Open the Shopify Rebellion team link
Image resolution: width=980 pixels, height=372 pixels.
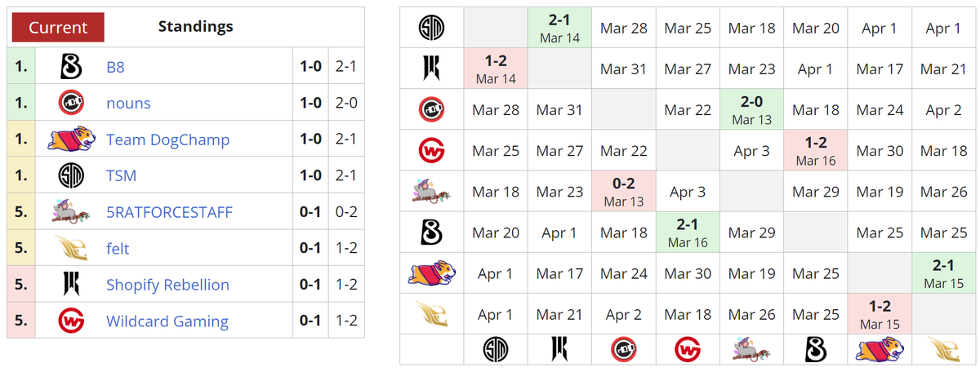click(167, 285)
